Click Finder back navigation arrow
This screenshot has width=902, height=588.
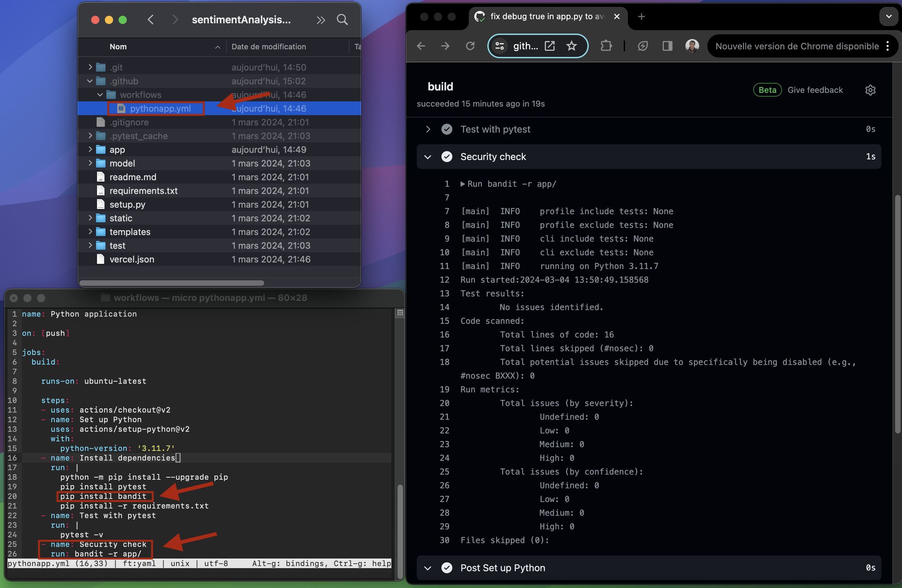(x=151, y=19)
